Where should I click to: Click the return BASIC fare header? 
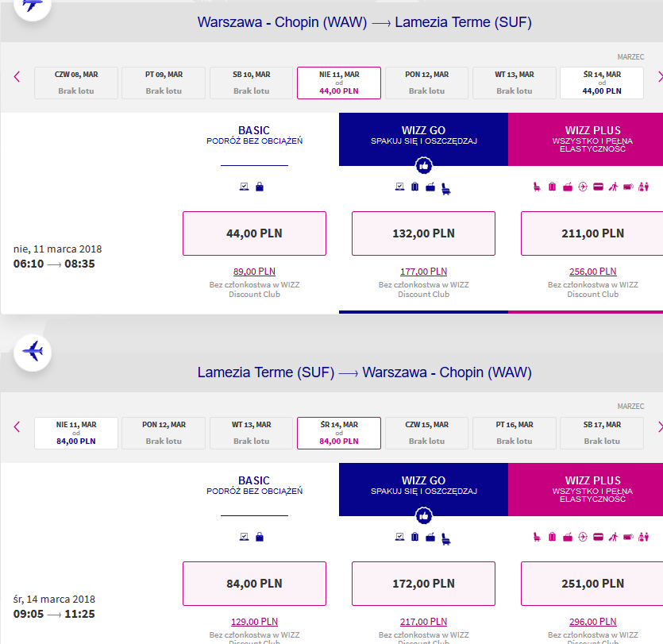click(x=254, y=489)
